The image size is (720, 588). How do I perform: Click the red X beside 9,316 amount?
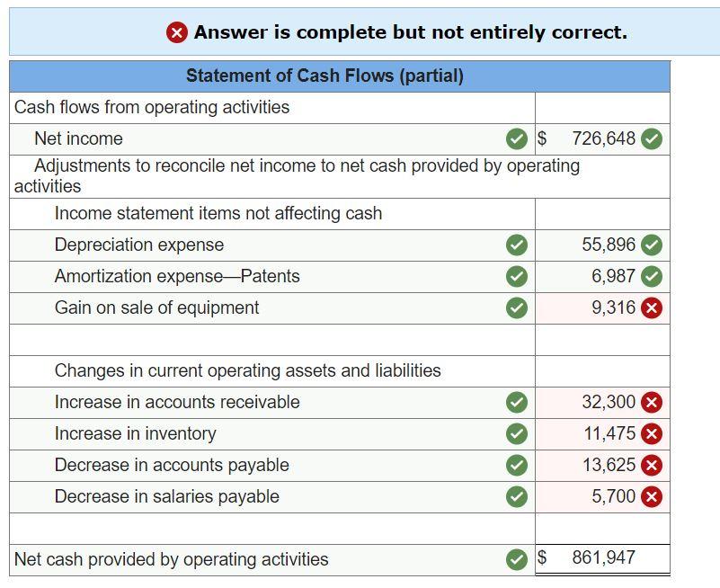pos(652,308)
